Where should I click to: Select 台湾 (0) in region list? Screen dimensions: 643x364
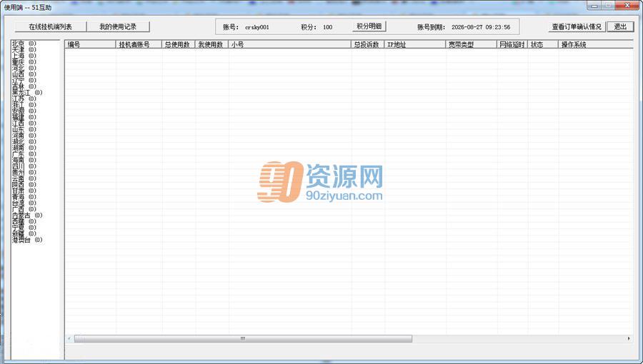tap(24, 203)
